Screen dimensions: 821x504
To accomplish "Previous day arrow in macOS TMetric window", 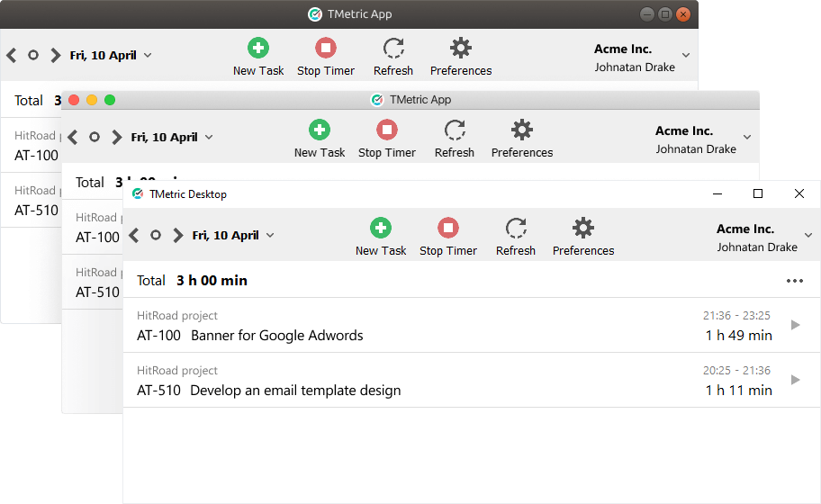I will pos(73,137).
